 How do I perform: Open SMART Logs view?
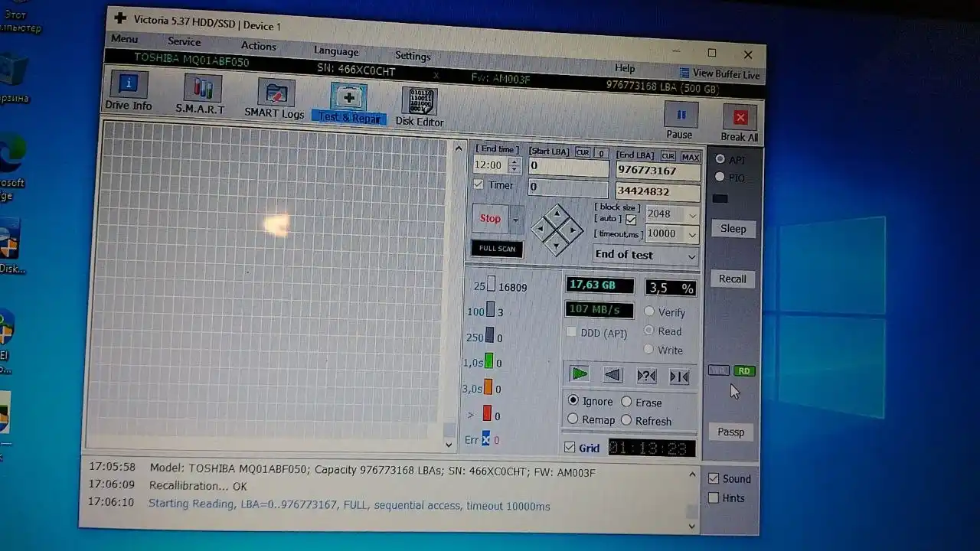click(x=275, y=99)
